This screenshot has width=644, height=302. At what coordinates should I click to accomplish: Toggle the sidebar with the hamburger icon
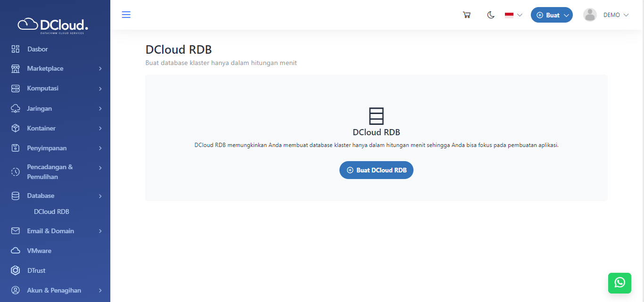[126, 15]
